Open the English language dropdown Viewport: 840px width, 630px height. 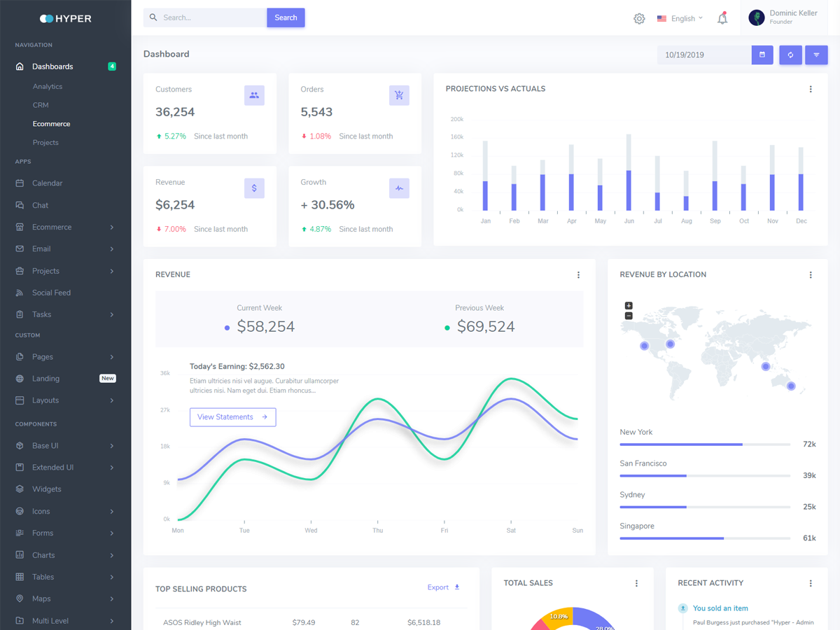(x=680, y=19)
